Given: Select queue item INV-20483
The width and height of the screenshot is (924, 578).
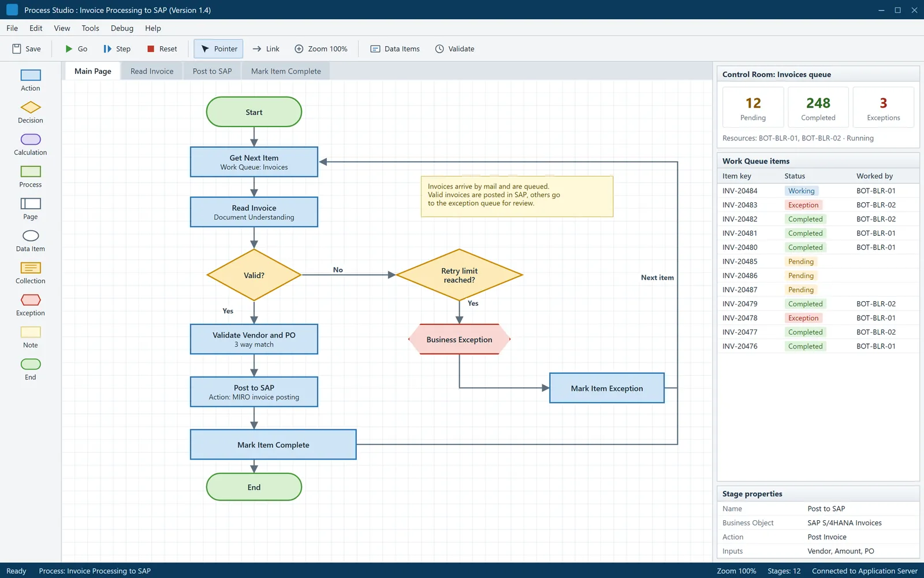Looking at the screenshot, I should point(818,205).
